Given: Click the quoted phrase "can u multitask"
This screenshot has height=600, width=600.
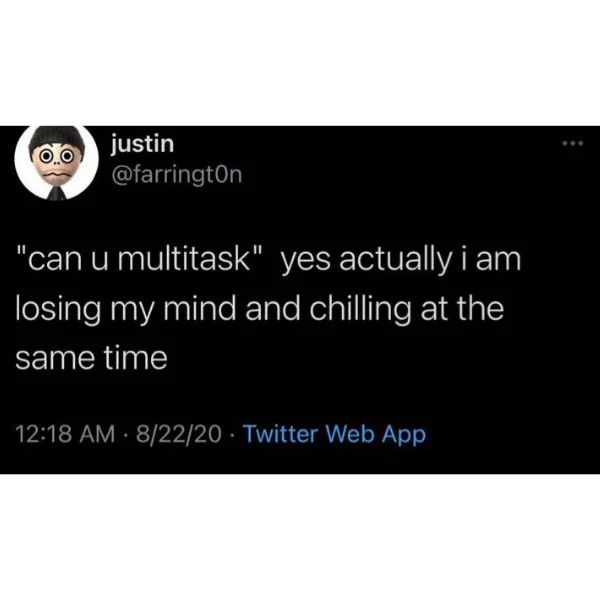Looking at the screenshot, I should (x=140, y=260).
